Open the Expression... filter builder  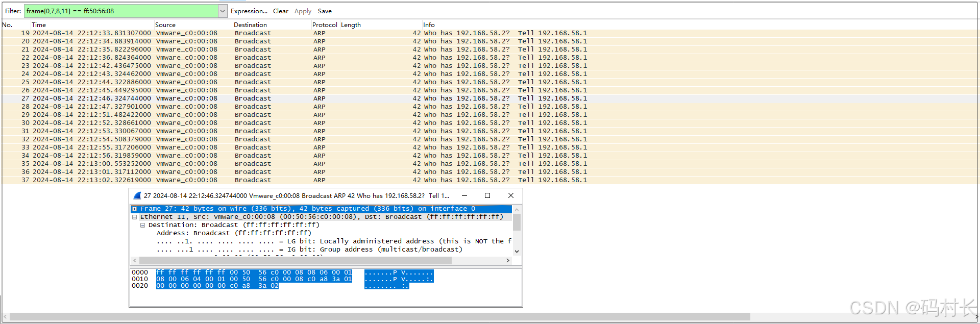[249, 11]
